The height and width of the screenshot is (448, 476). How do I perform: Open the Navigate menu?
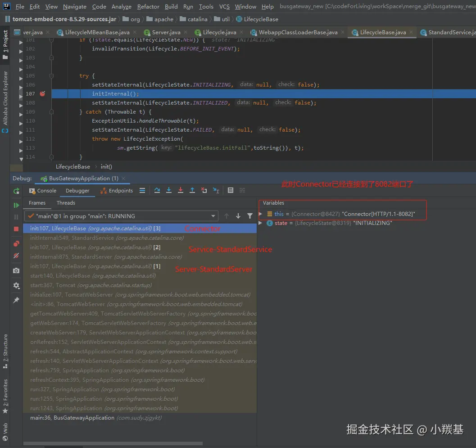[75, 6]
